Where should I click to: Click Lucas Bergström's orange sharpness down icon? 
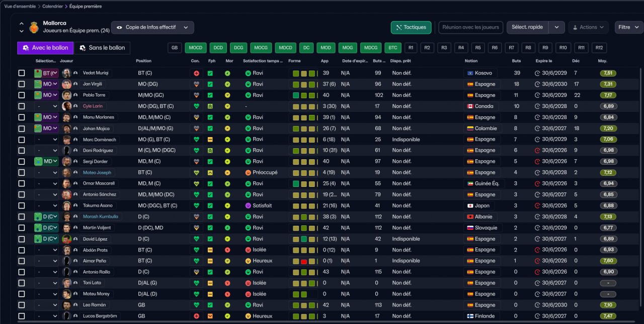pyautogui.click(x=210, y=316)
